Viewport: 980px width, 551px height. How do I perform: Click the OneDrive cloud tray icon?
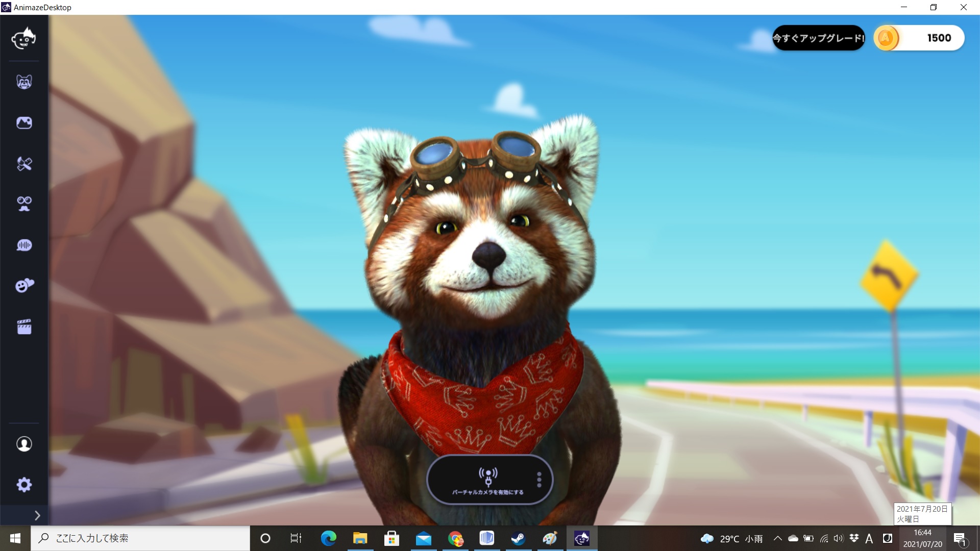[793, 538]
